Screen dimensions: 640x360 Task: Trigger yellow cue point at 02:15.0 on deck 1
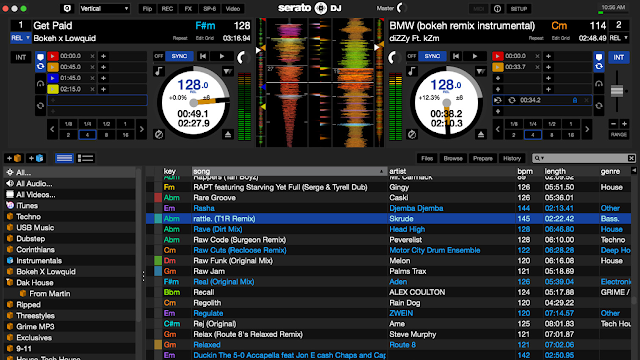click(x=53, y=89)
